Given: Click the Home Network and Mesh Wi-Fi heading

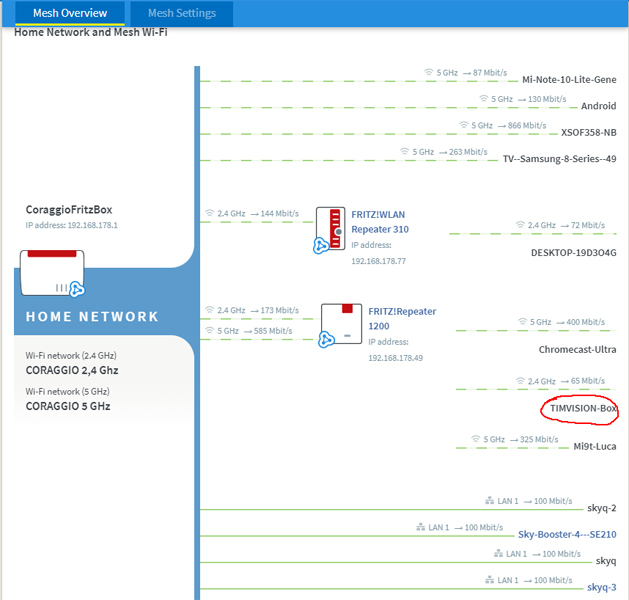Looking at the screenshot, I should [x=91, y=32].
